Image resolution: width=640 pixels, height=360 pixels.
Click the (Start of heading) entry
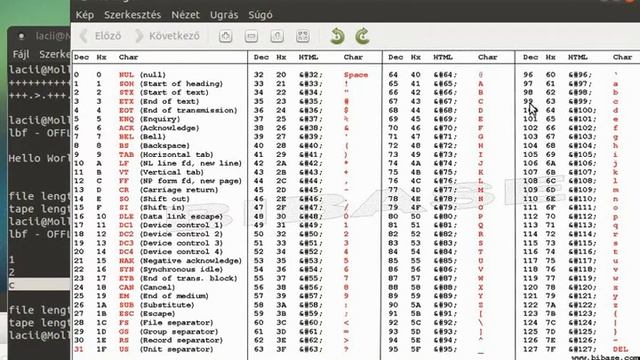pyautogui.click(x=181, y=84)
